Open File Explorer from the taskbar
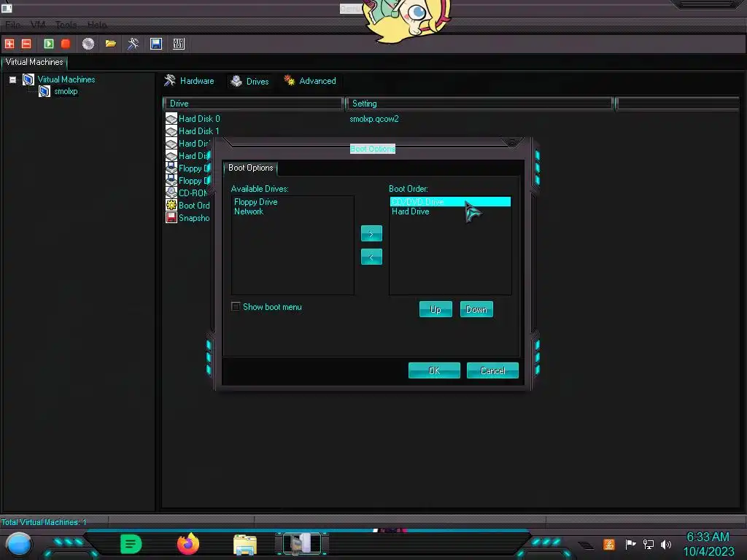The height and width of the screenshot is (560, 747). [245, 545]
